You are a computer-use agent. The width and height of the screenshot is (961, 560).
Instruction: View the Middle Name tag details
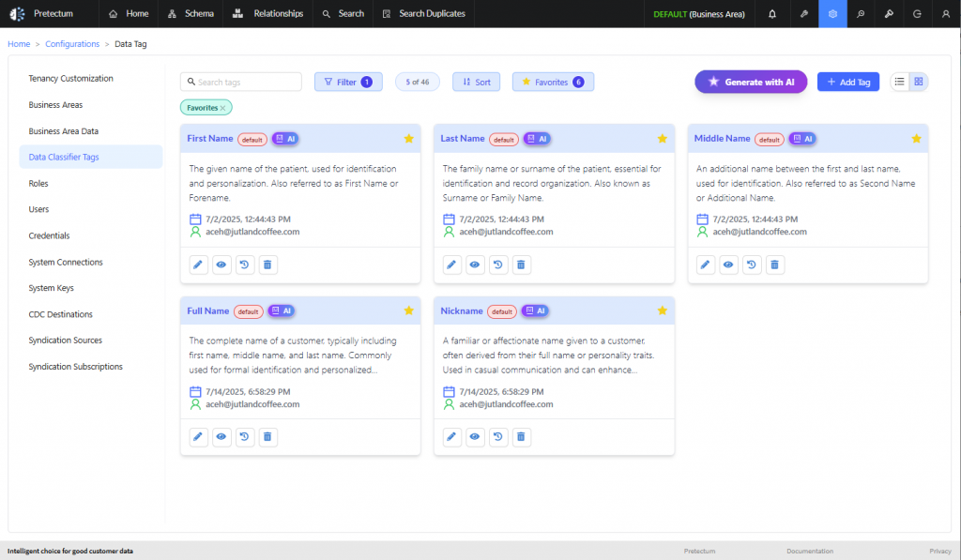(x=728, y=265)
